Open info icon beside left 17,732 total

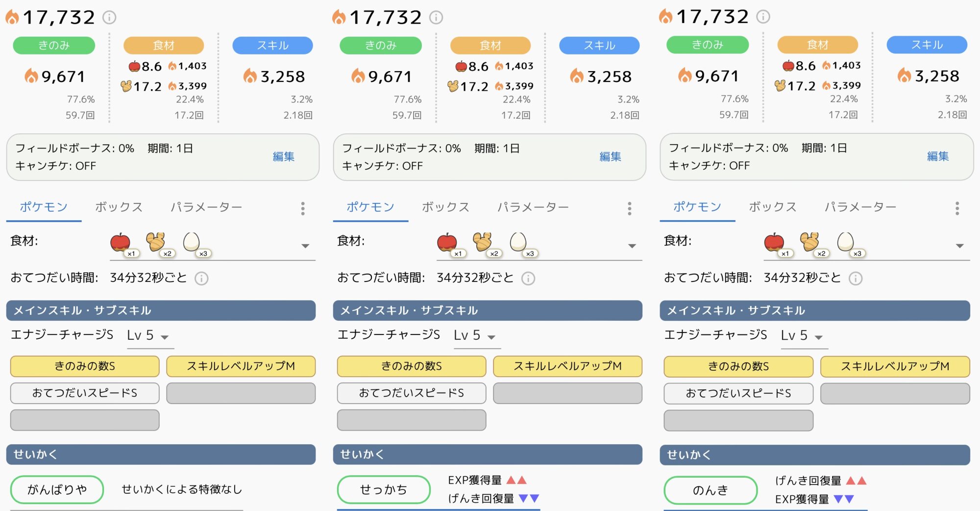[109, 18]
